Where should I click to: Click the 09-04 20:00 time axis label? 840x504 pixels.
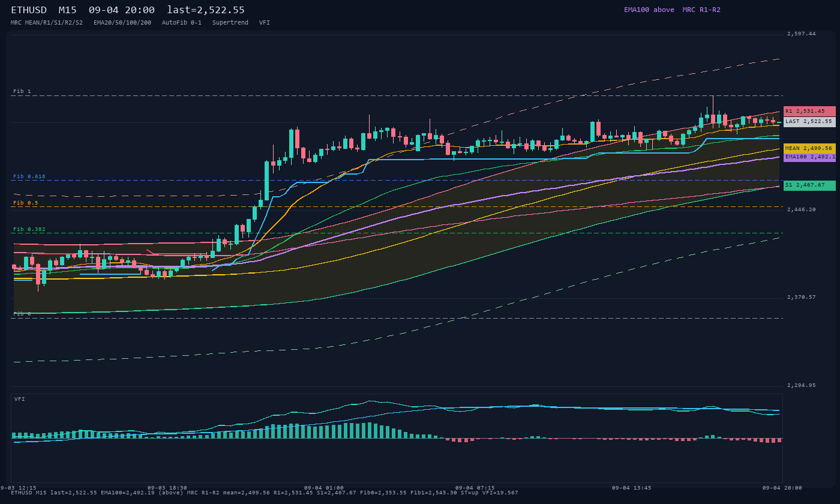782,488
